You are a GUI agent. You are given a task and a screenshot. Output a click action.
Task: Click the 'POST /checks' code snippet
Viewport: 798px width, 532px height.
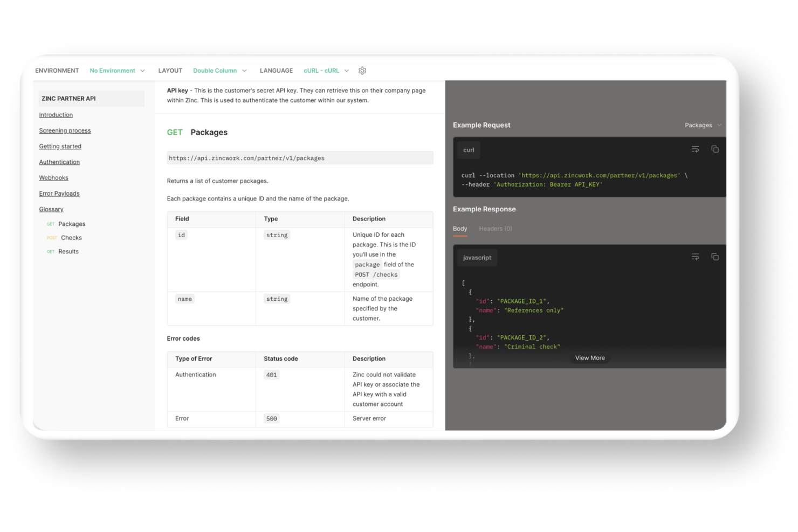376,275
